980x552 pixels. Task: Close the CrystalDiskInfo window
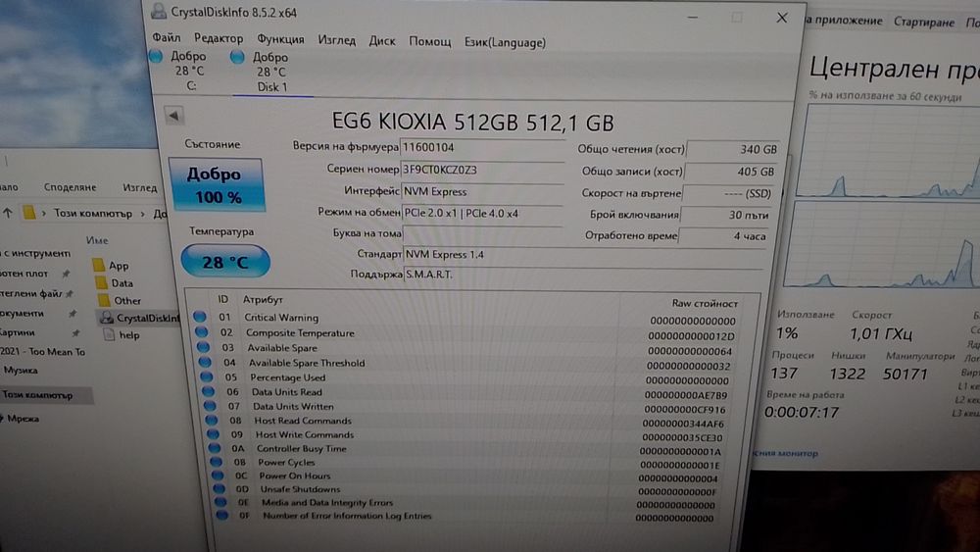point(782,18)
